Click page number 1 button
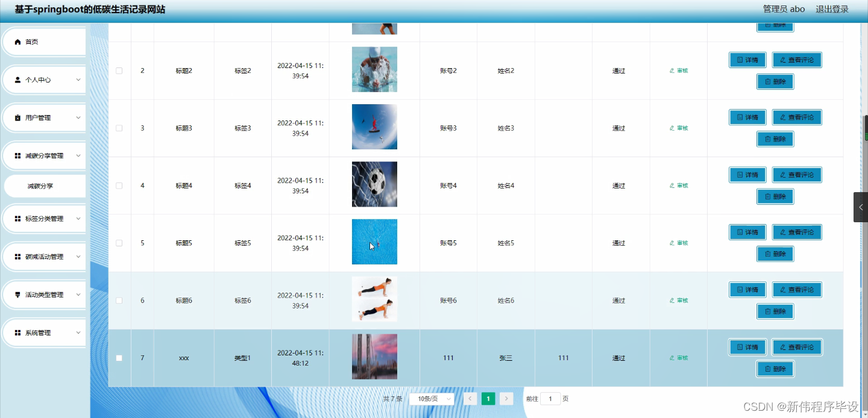The image size is (868, 418). (488, 399)
